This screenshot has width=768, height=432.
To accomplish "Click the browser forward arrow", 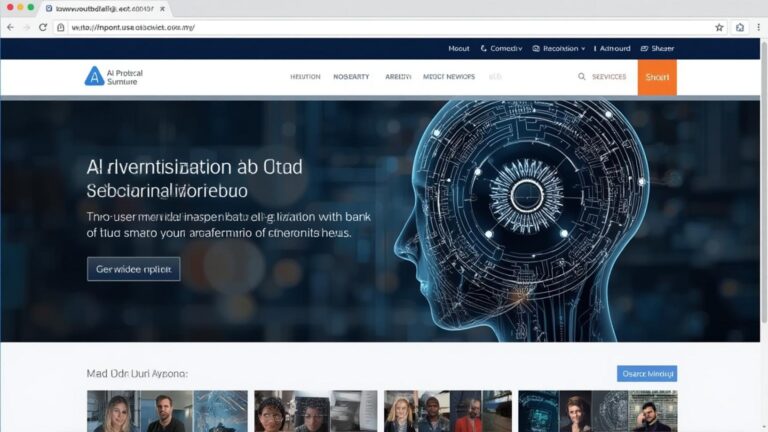I will [27, 27].
